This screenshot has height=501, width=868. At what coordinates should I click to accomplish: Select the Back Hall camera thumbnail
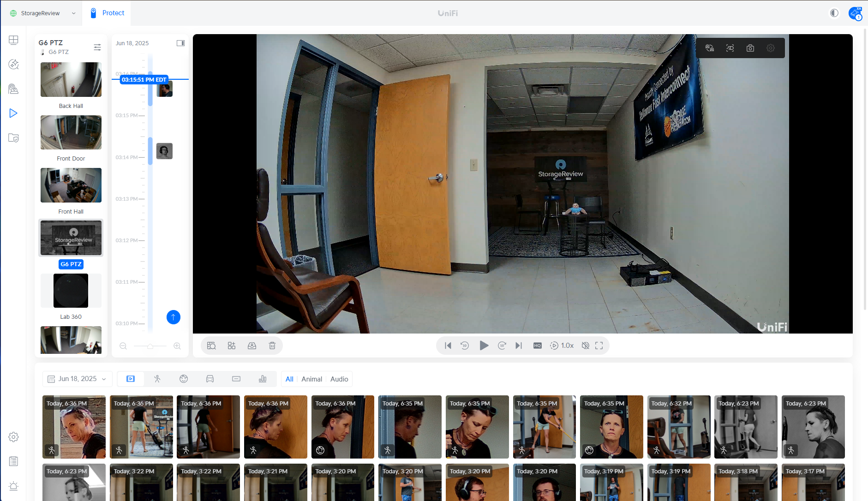coord(71,80)
